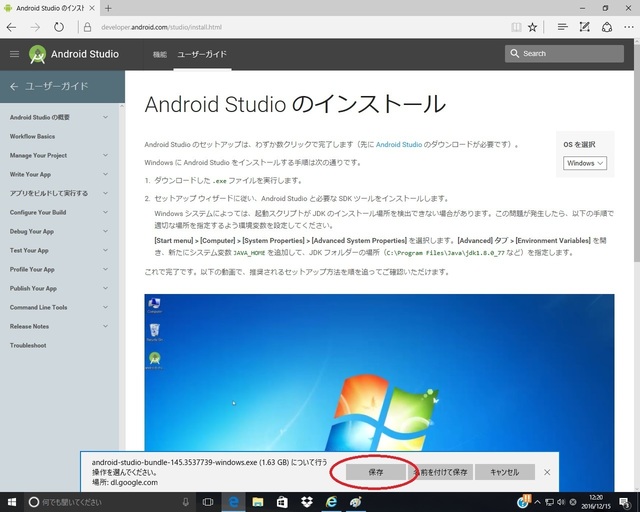Viewport: 640px width, 512px height.
Task: Open the 機能 tab
Action: (x=160, y=54)
